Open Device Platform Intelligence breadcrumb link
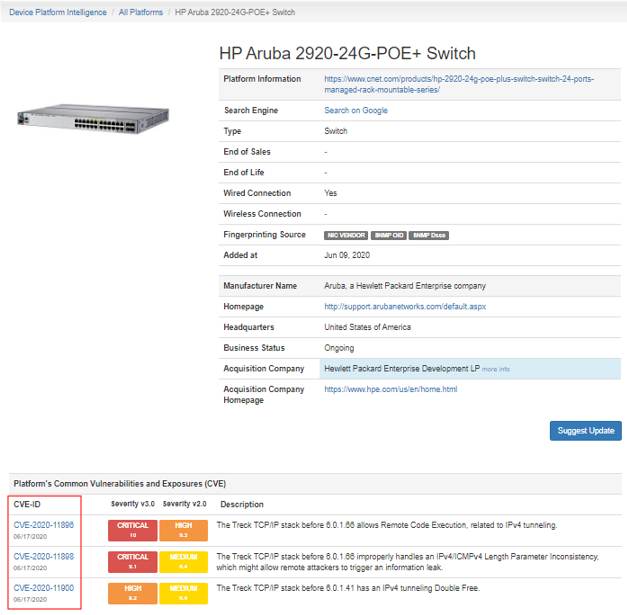 tap(57, 13)
